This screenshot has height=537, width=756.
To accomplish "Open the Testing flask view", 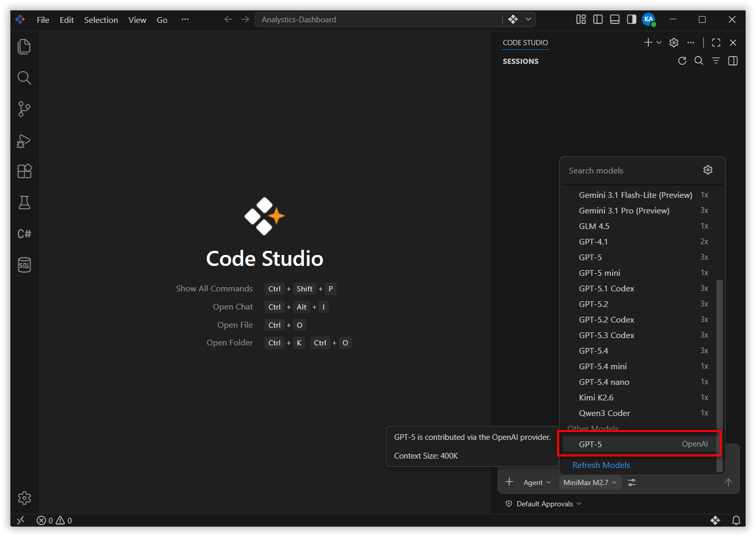I will (x=24, y=203).
